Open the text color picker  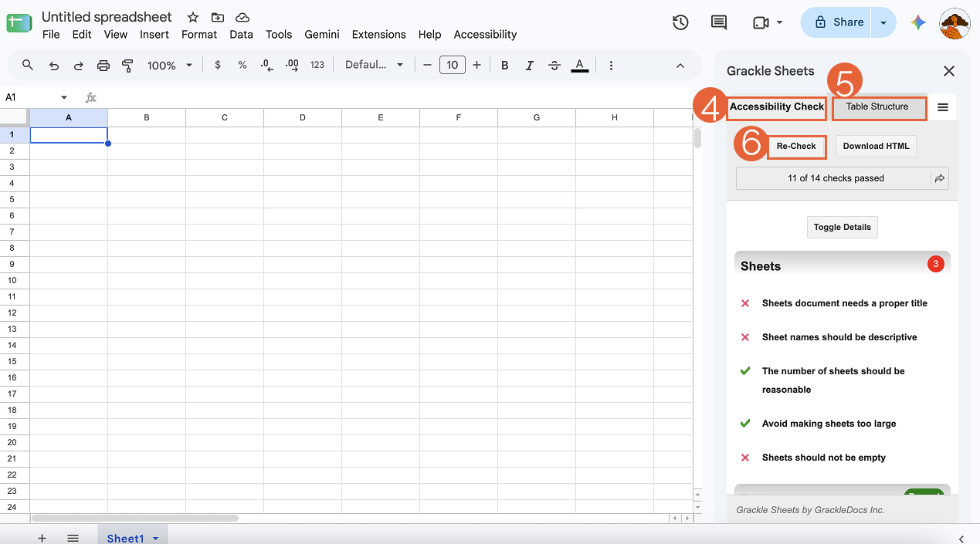coord(580,66)
